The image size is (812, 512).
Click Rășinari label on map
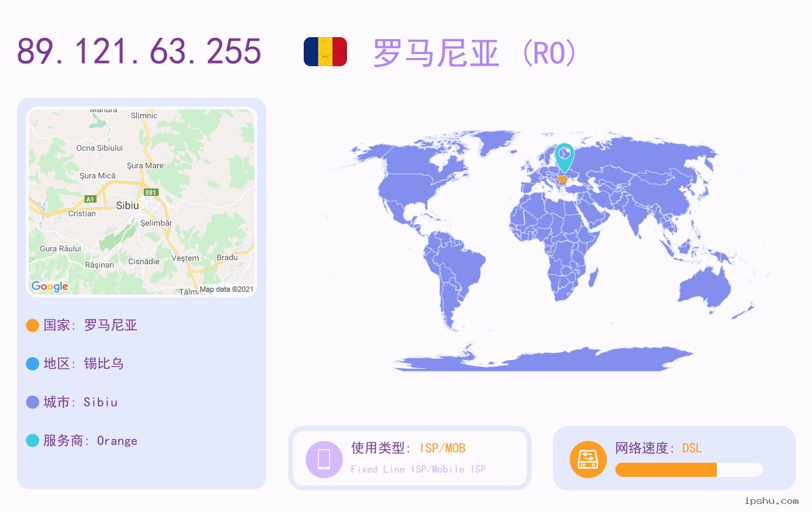point(99,265)
